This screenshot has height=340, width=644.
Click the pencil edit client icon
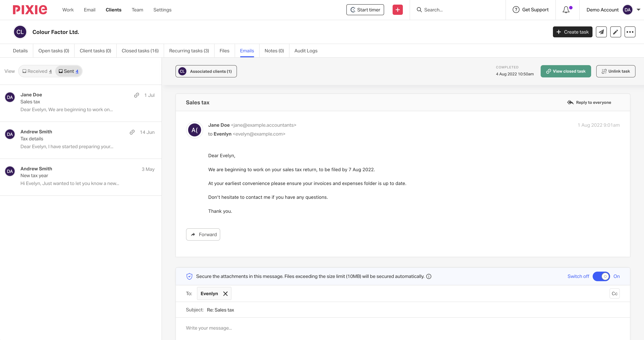pos(615,32)
